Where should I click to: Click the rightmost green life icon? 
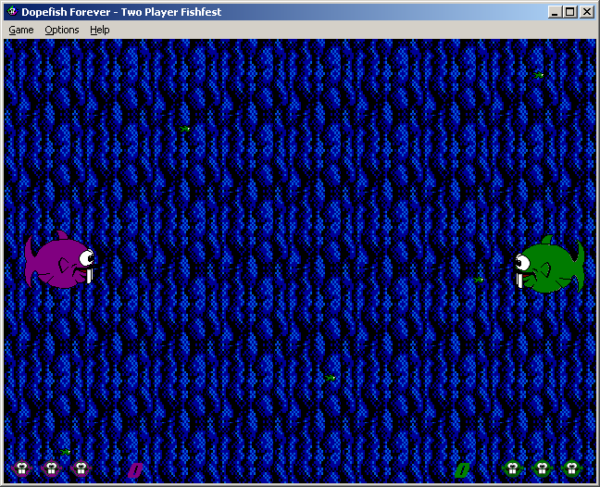[571, 468]
